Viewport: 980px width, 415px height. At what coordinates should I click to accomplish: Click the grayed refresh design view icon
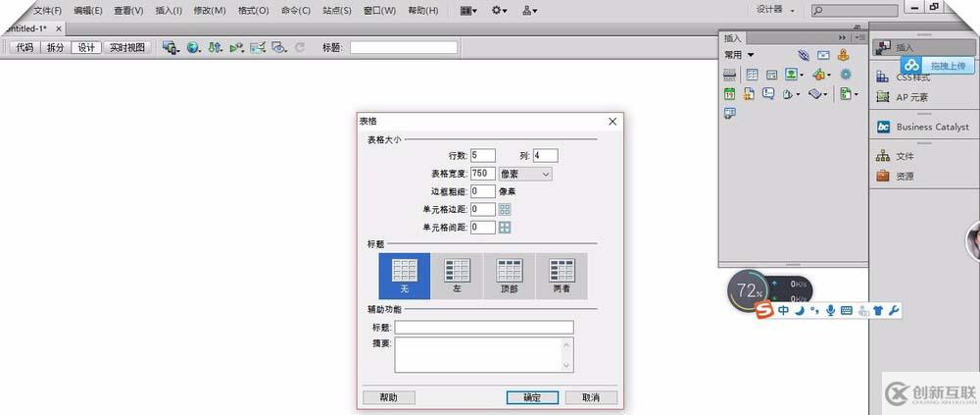[x=300, y=47]
